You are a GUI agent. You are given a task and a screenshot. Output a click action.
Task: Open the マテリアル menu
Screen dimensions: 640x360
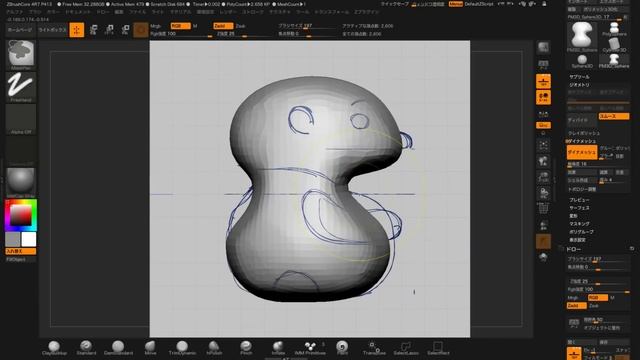(x=180, y=12)
